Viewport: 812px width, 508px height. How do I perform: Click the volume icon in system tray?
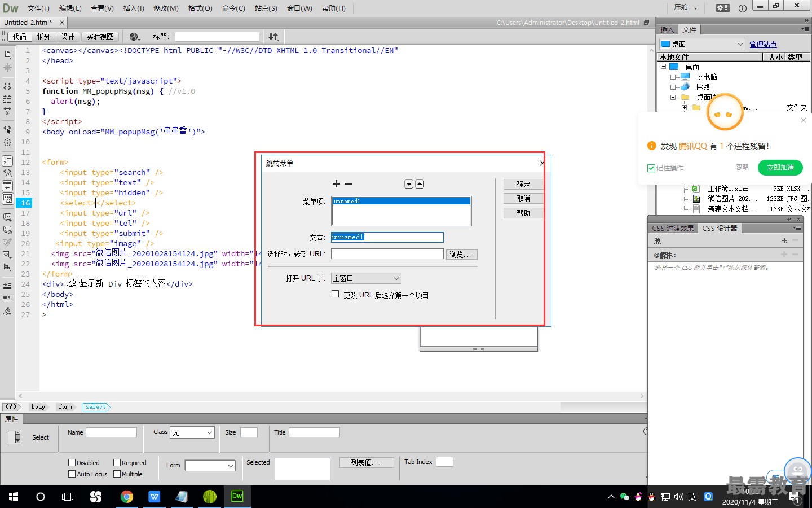click(679, 497)
